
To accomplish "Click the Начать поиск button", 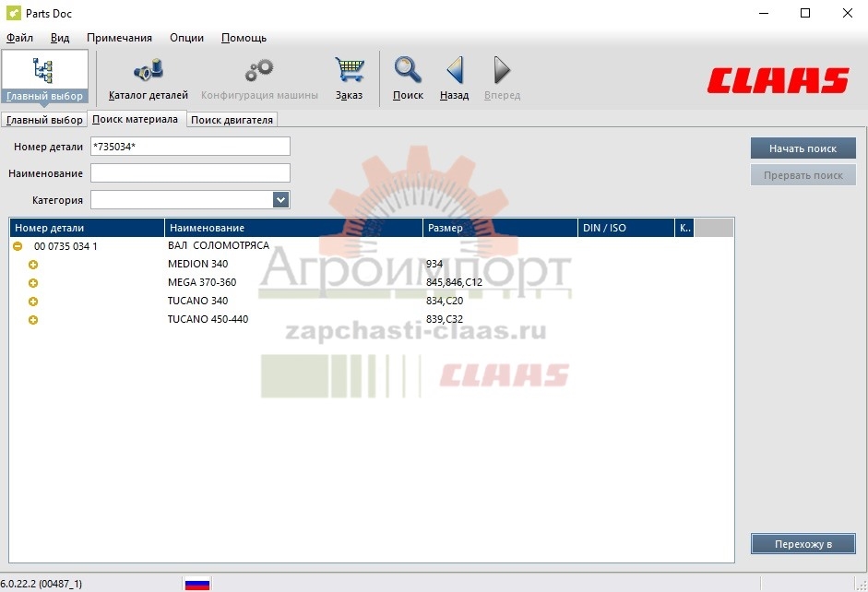I will coord(803,148).
